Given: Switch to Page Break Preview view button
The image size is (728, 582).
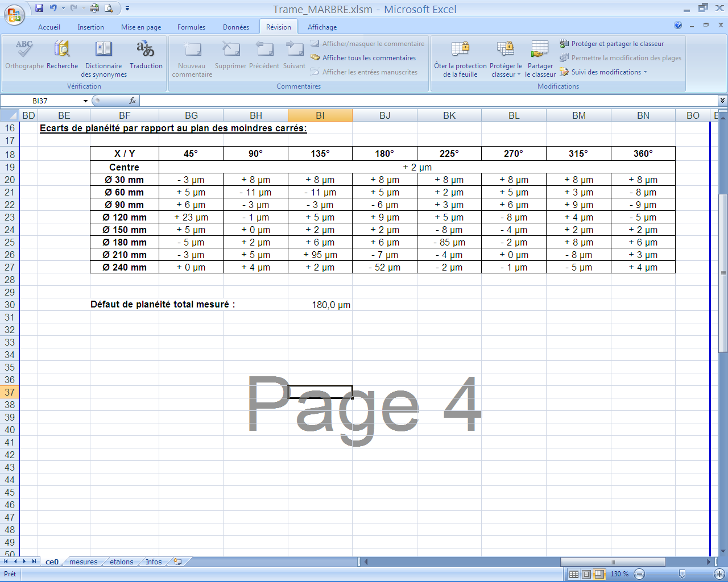Looking at the screenshot, I should tap(599, 574).
